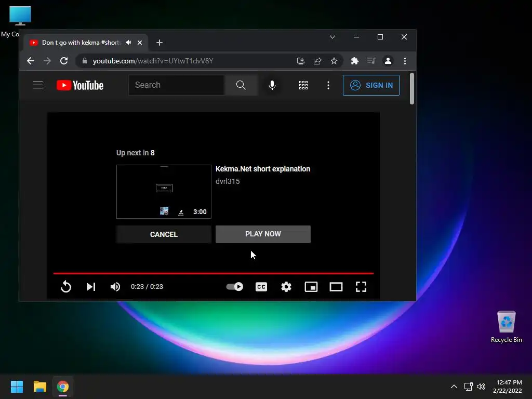View site information lock icon
The width and height of the screenshot is (532, 399).
[85, 61]
